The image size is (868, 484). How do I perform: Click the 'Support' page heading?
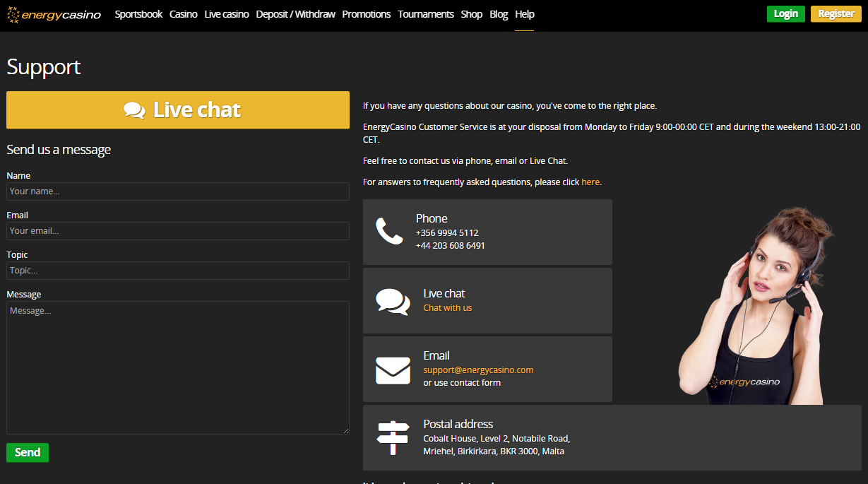pos(44,67)
